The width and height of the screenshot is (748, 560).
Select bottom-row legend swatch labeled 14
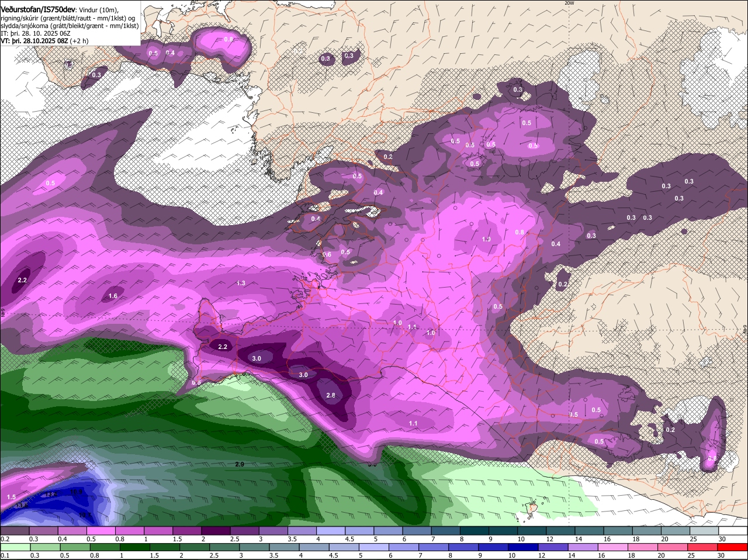click(x=584, y=547)
